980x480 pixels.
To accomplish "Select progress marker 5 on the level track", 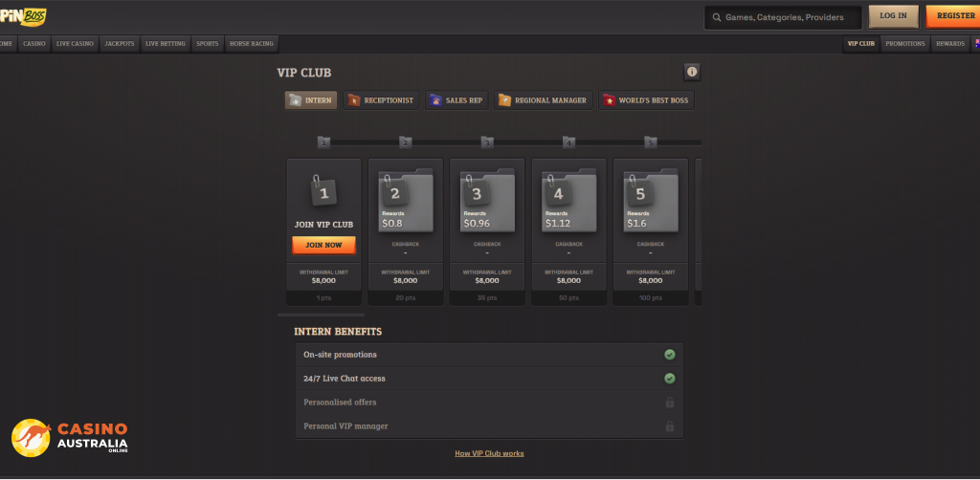I will click(x=651, y=142).
